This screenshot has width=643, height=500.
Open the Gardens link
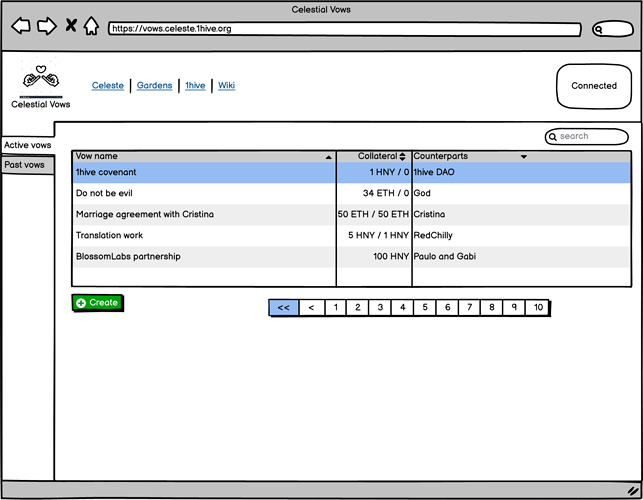[154, 86]
